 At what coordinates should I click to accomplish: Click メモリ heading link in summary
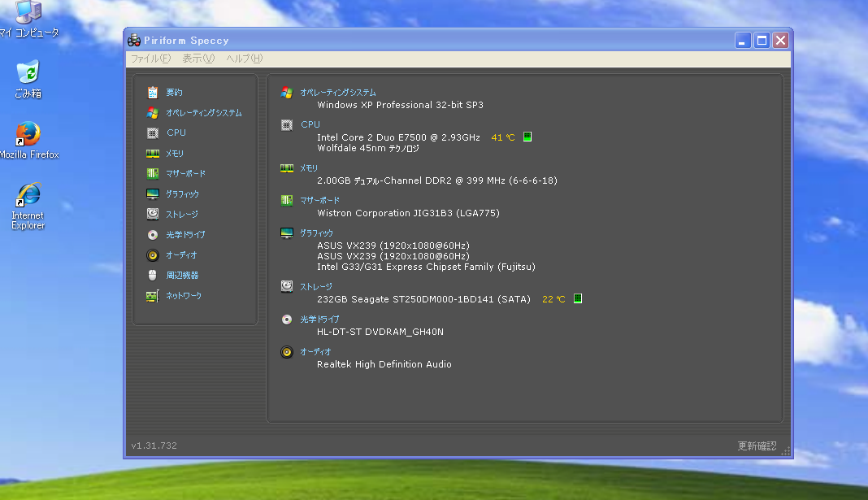click(x=309, y=168)
